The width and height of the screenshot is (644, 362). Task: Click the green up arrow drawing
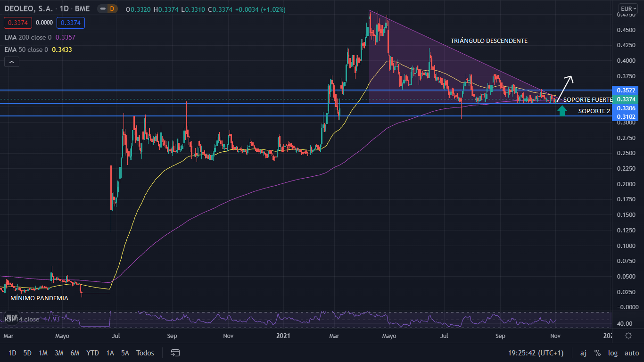click(x=561, y=111)
